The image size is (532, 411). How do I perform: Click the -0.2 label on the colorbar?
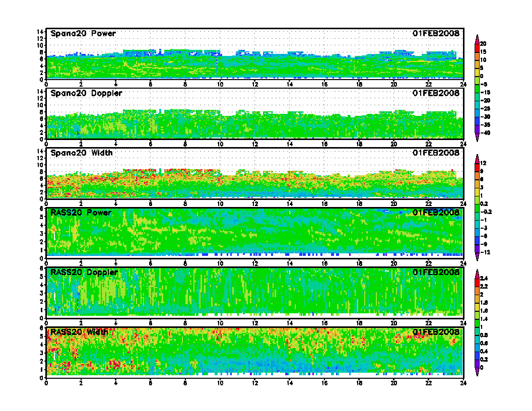pyautogui.click(x=486, y=212)
